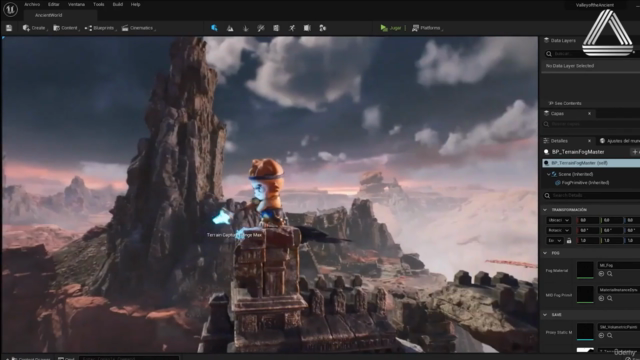Select the Mesh Paint brush icon

[261, 28]
